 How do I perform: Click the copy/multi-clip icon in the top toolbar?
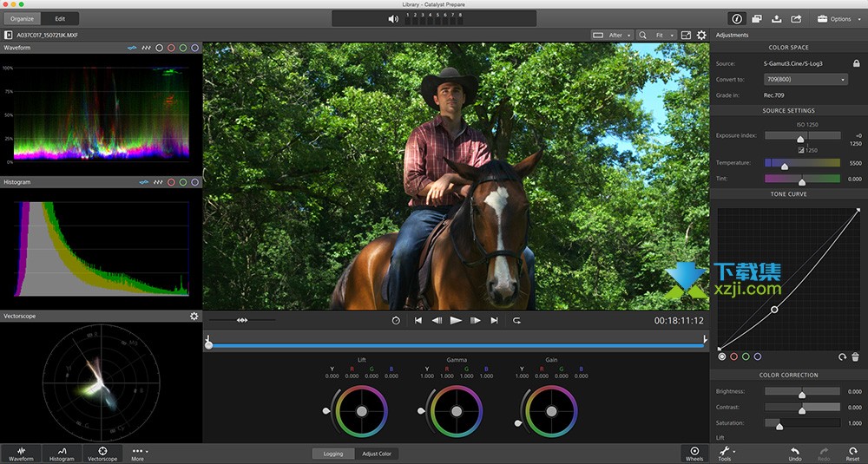coord(757,19)
